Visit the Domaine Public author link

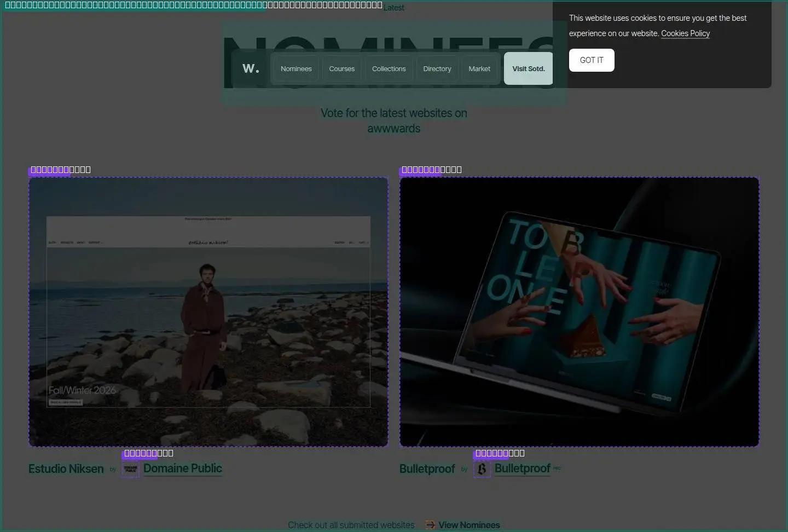pos(183,469)
